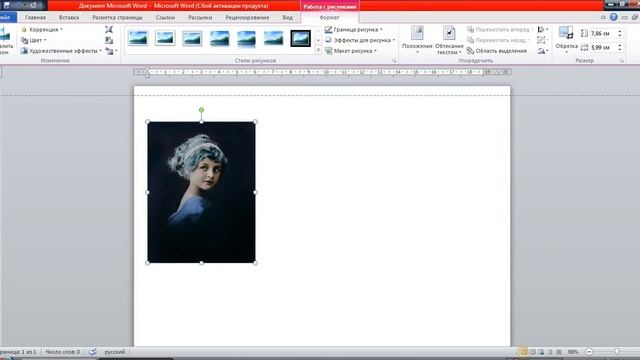
Task: Open the Коррекция dropdown
Action: (x=41, y=30)
